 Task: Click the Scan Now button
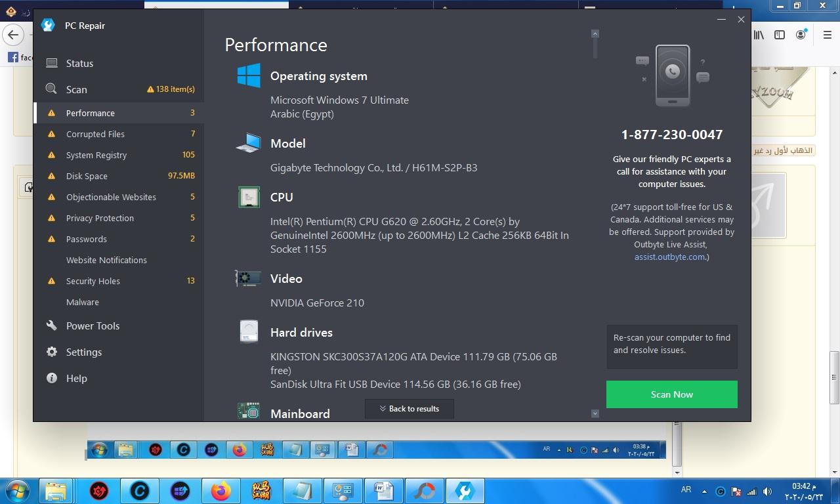(671, 394)
